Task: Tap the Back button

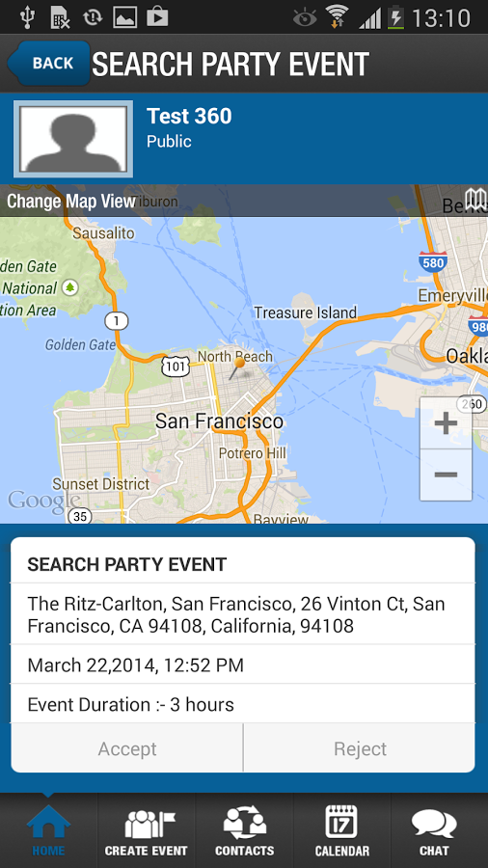Action: pos(49,63)
